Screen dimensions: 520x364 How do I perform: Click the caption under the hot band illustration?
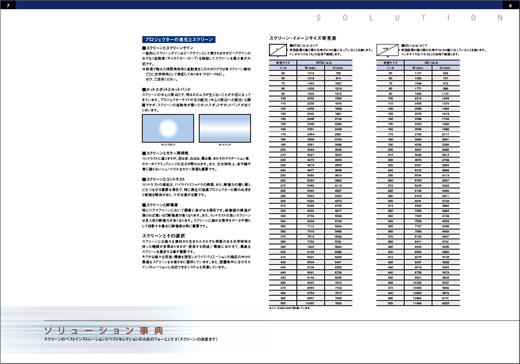(225, 145)
